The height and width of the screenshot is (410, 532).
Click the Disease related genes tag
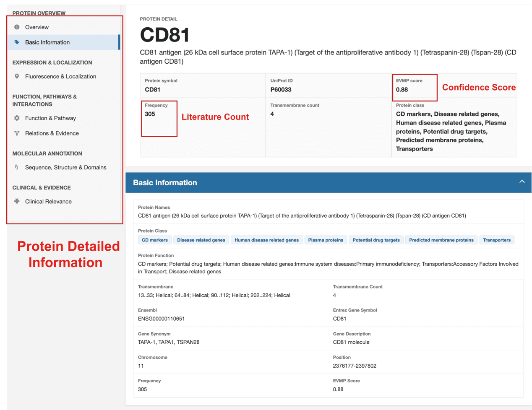click(x=201, y=240)
